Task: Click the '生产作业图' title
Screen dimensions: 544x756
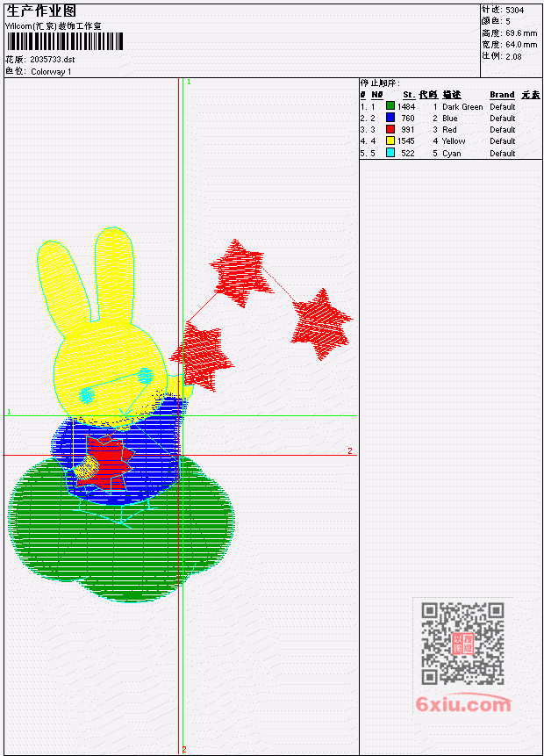Action: pyautogui.click(x=41, y=11)
